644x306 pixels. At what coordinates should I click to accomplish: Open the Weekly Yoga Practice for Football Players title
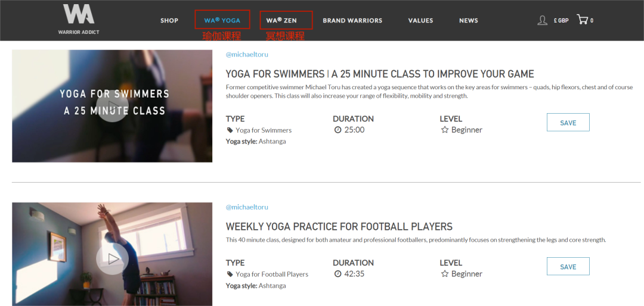[339, 227]
